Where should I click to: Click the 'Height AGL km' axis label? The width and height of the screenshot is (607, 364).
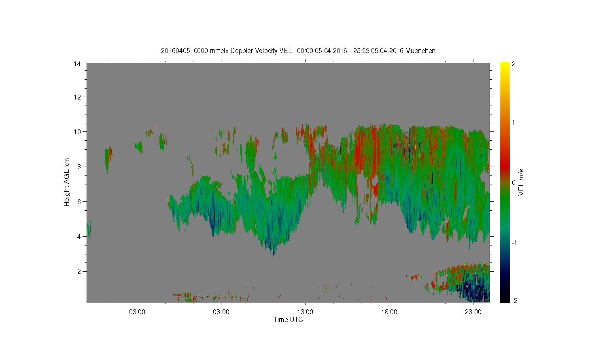[x=67, y=182]
